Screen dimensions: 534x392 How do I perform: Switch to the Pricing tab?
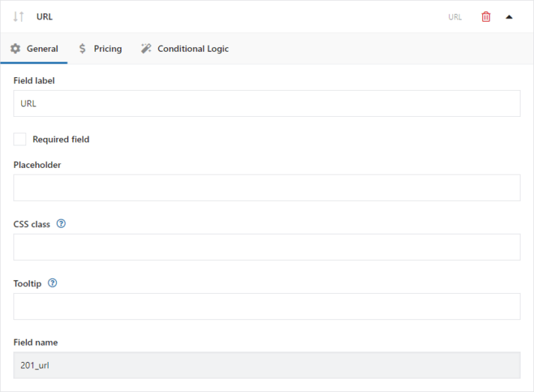(100, 49)
